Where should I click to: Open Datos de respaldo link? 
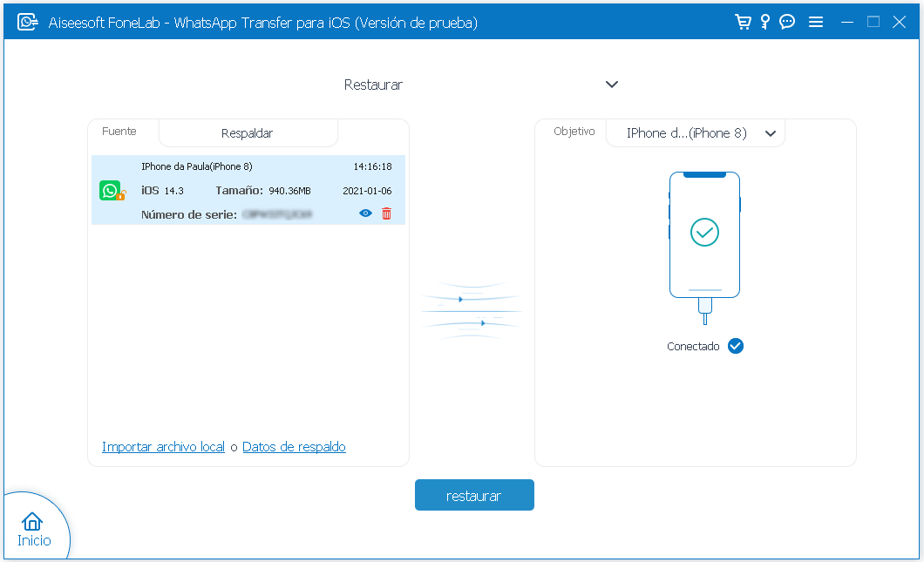click(294, 447)
